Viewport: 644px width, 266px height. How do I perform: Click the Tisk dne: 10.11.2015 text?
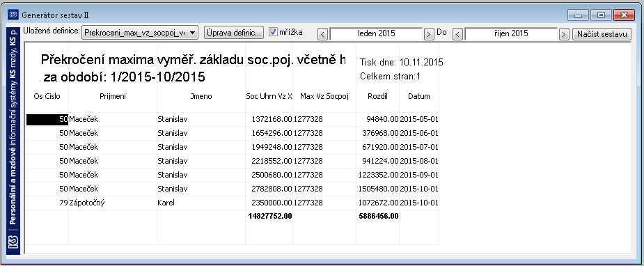[x=401, y=63]
